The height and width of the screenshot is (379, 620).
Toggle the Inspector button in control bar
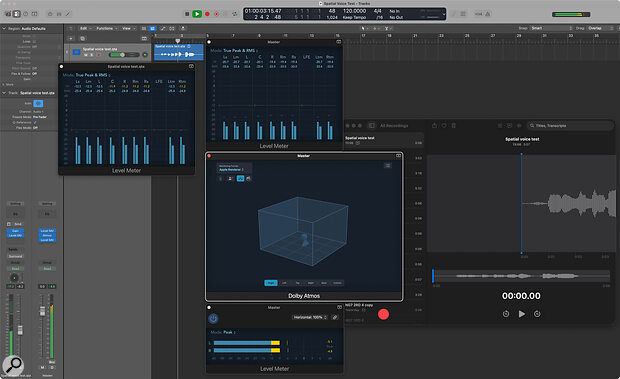[x=17, y=14]
